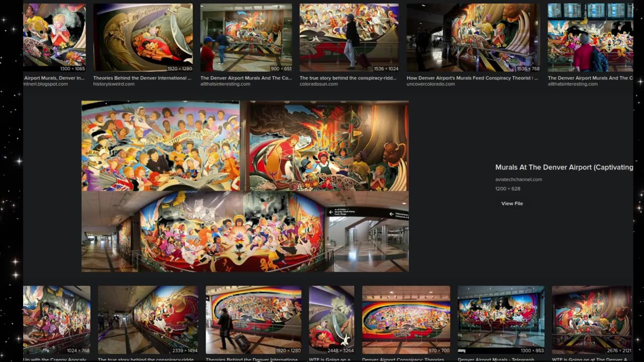644x362 pixels.
Task: Click the '1200 × 628' size text
Action: pos(508,189)
